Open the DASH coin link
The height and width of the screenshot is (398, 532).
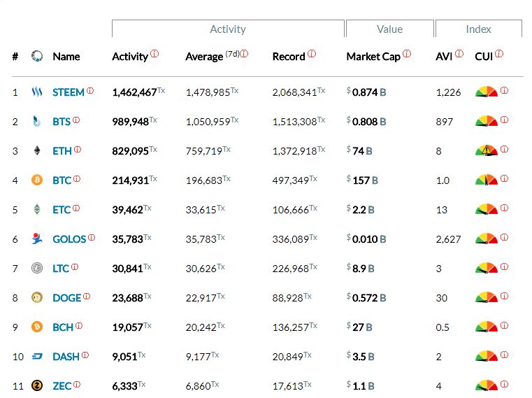coord(66,357)
